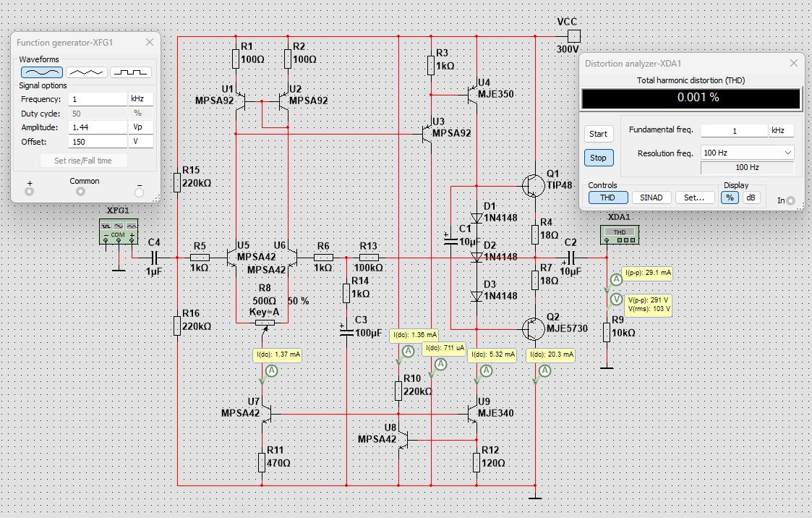
Task: Click the I(dc) 5.32 mA probe label
Action: [x=492, y=354]
